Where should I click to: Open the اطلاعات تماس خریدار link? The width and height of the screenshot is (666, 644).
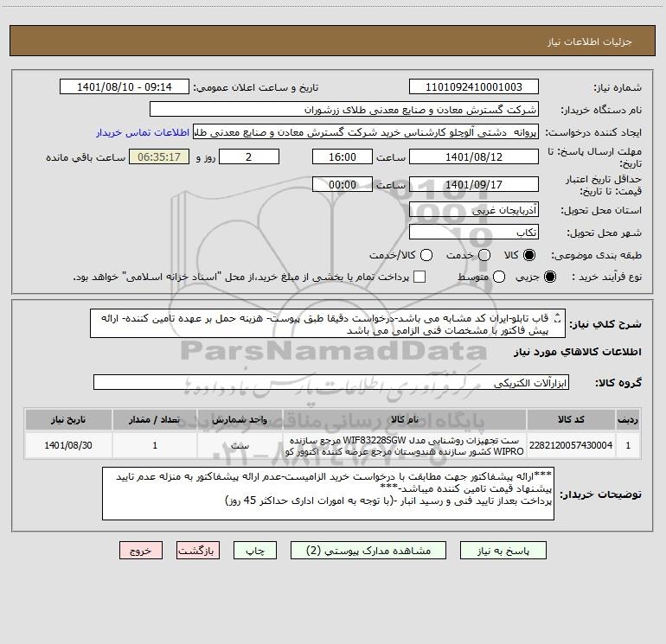143,132
